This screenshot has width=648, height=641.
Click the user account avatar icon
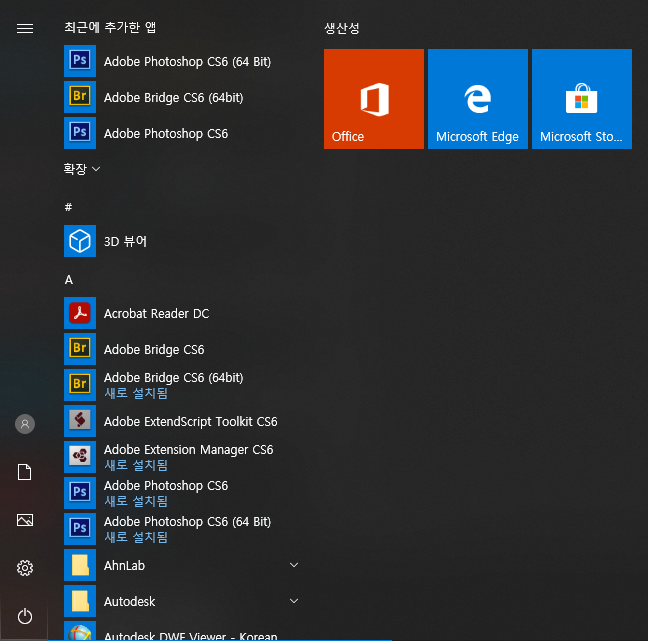[x=25, y=424]
